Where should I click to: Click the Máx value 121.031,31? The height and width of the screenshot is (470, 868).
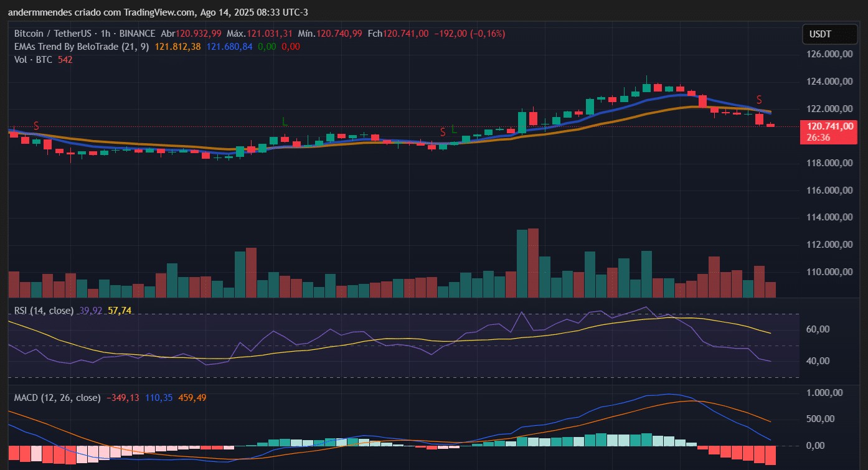[x=271, y=34]
